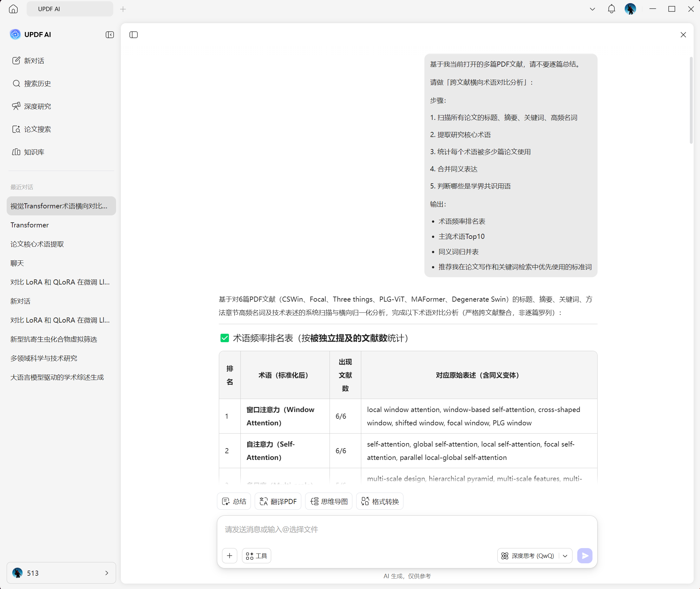This screenshot has width=700, height=589.
Task: Select the UPDF AI tab
Action: point(70,9)
